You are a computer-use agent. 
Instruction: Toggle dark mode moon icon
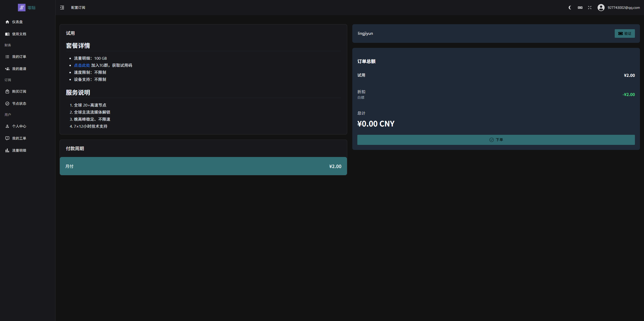pos(570,8)
